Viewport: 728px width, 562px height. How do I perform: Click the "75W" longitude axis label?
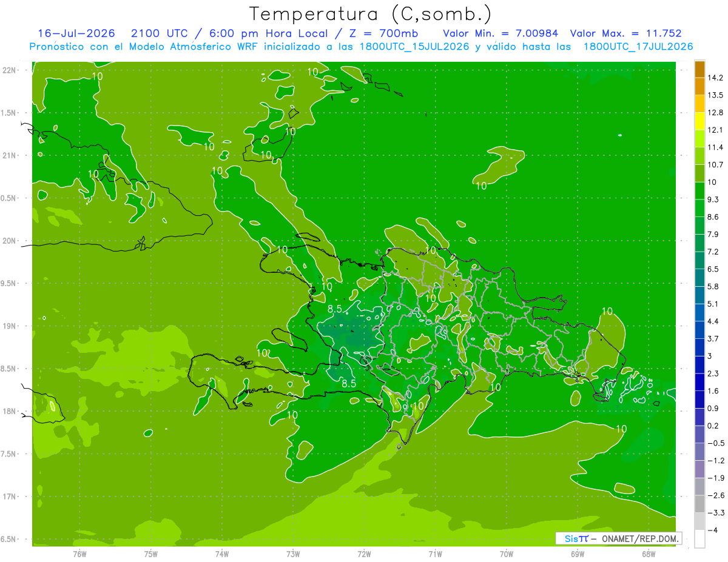click(x=151, y=554)
